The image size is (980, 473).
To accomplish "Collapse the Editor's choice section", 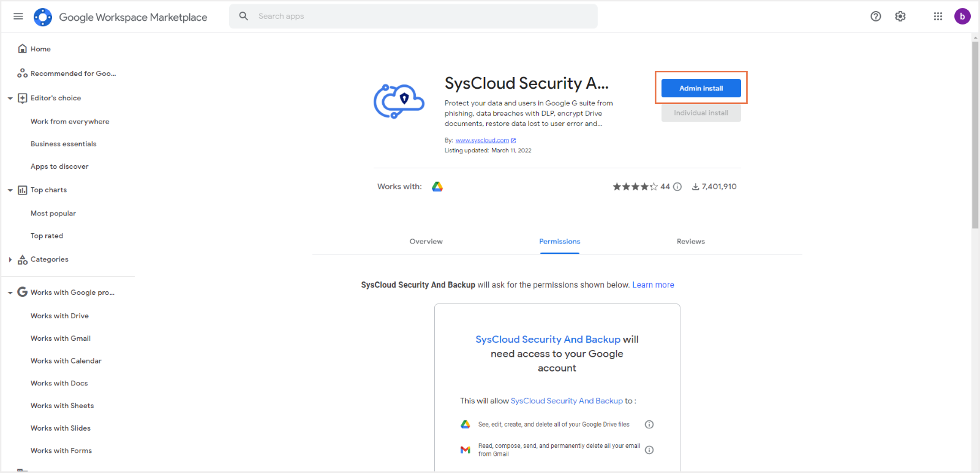I will tap(10, 98).
